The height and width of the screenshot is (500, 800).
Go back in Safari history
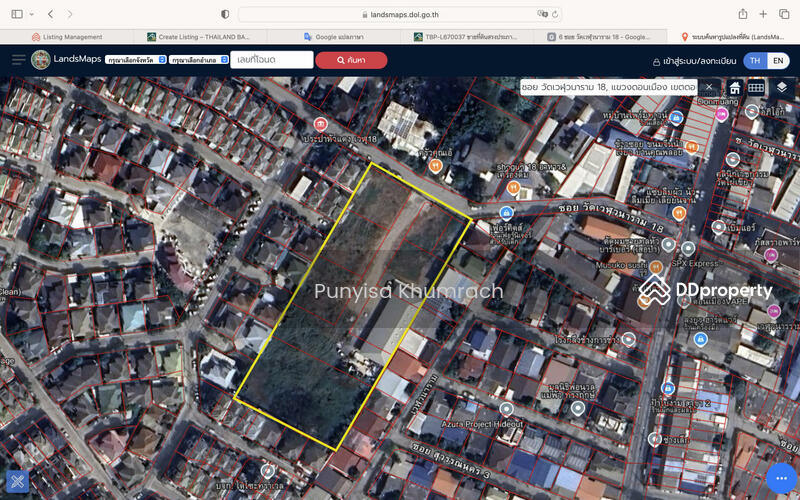point(51,14)
